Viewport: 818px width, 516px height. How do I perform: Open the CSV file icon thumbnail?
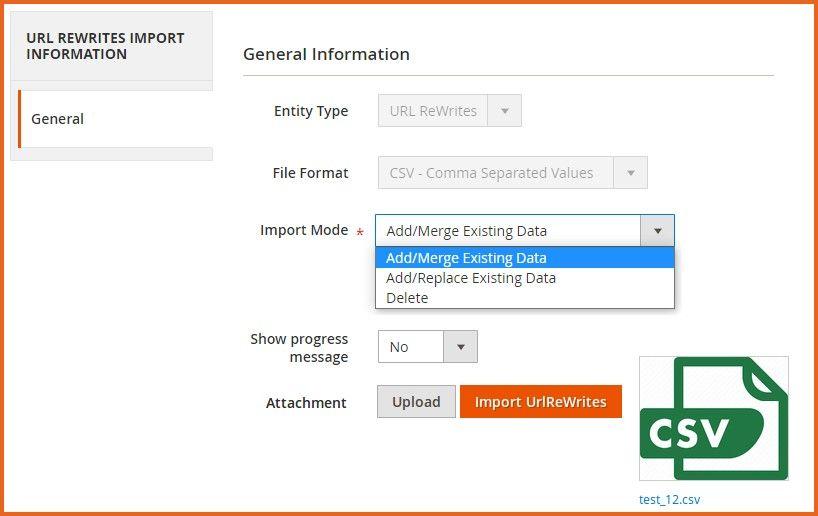(x=714, y=419)
